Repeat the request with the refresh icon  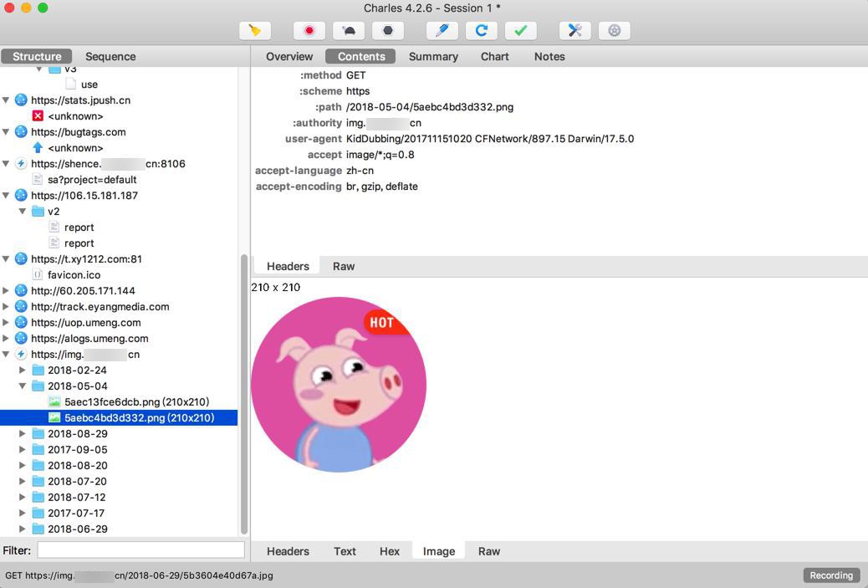coord(482,30)
